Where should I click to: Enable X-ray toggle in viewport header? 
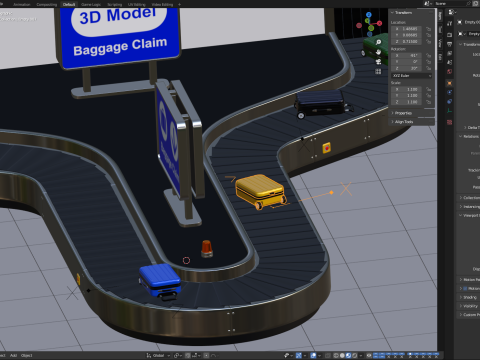[328, 355]
